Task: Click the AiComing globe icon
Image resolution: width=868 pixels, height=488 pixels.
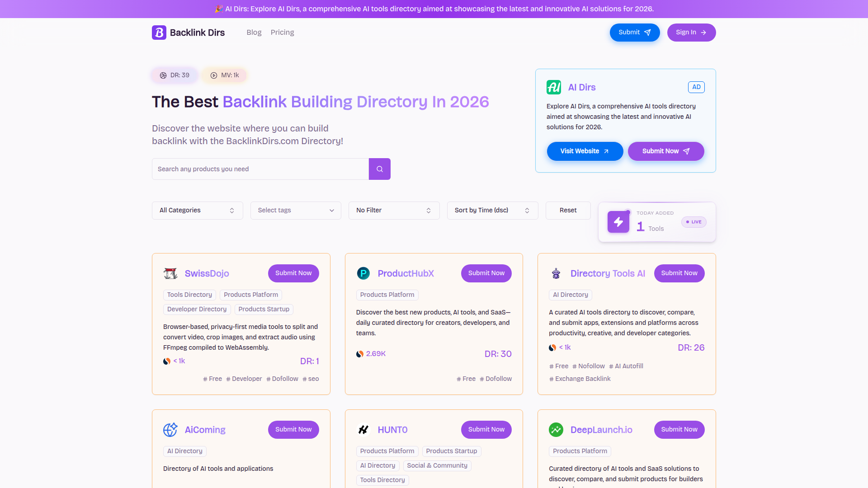Action: tap(170, 430)
